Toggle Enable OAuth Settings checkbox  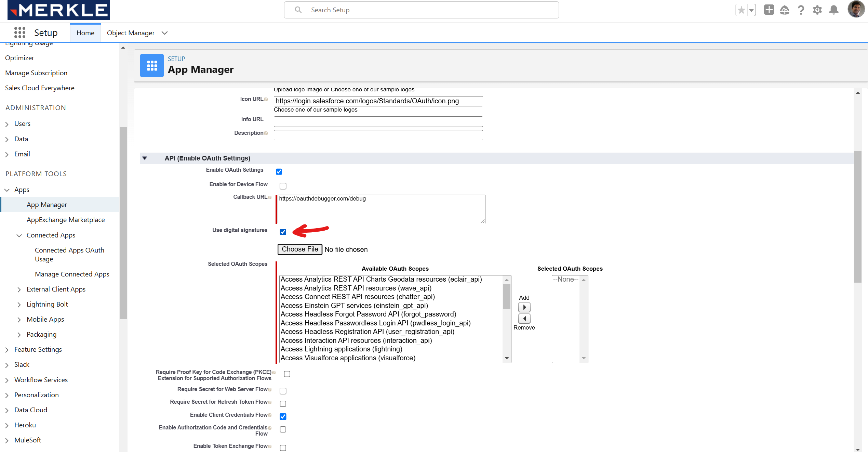279,171
